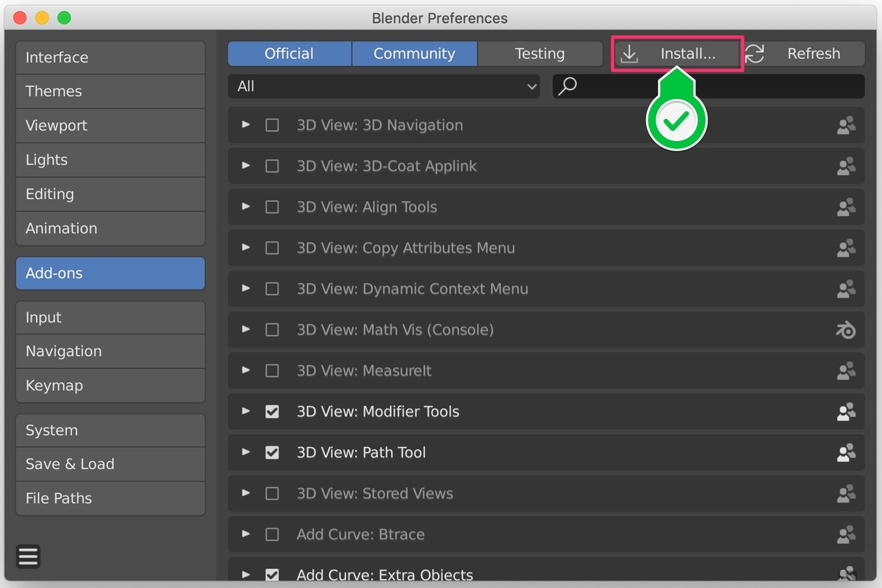
Task: Open the Animation preferences tab
Action: coord(110,228)
